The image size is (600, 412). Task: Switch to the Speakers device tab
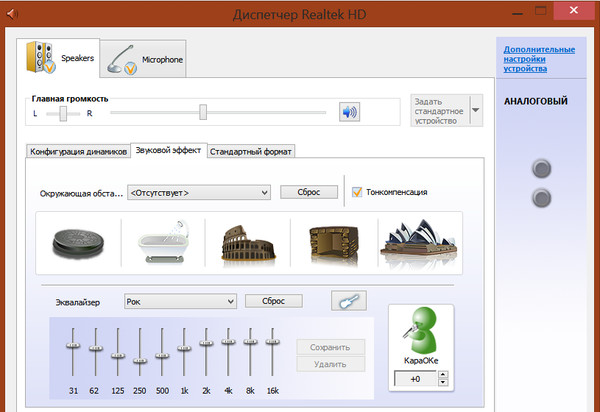coord(59,58)
